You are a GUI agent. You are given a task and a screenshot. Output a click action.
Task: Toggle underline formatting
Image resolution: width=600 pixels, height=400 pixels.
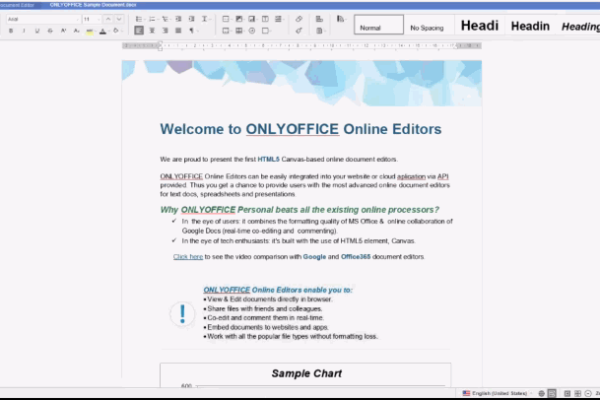pyautogui.click(x=37, y=31)
